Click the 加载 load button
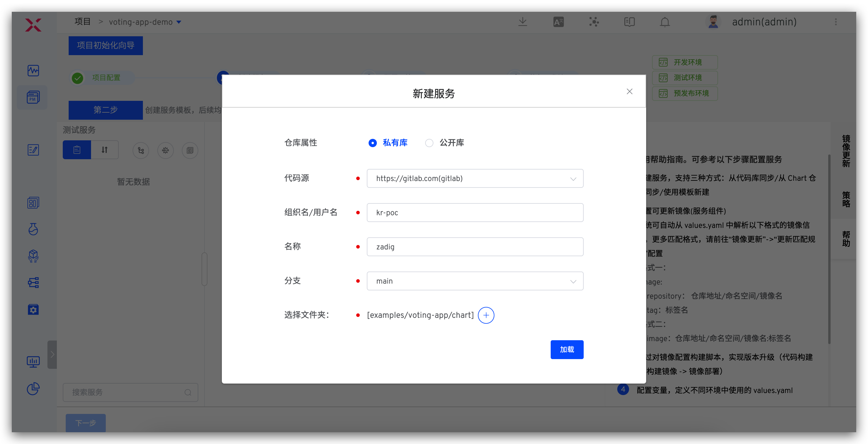The image size is (868, 444). 567,350
